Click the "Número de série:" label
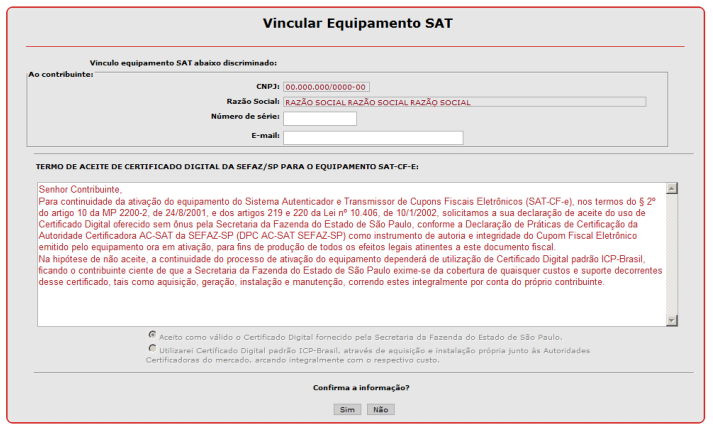 (245, 116)
